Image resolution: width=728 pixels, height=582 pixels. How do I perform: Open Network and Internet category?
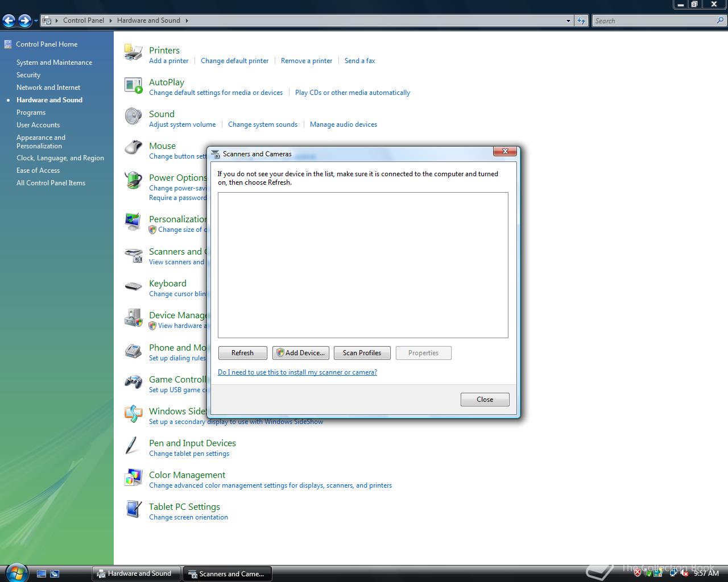48,88
